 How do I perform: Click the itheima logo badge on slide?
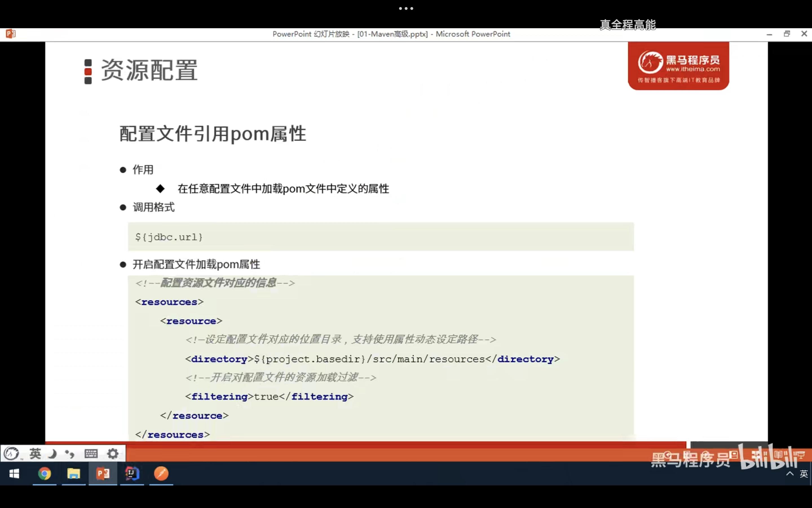tap(678, 66)
